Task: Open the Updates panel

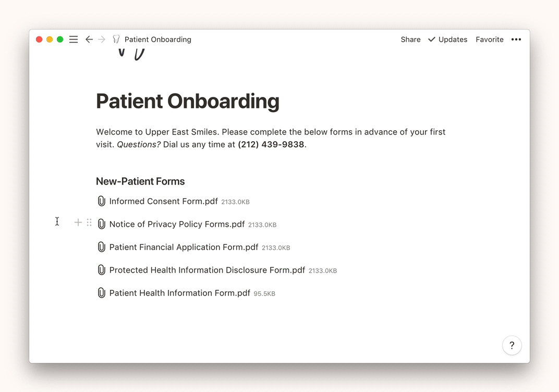Action: [x=447, y=39]
